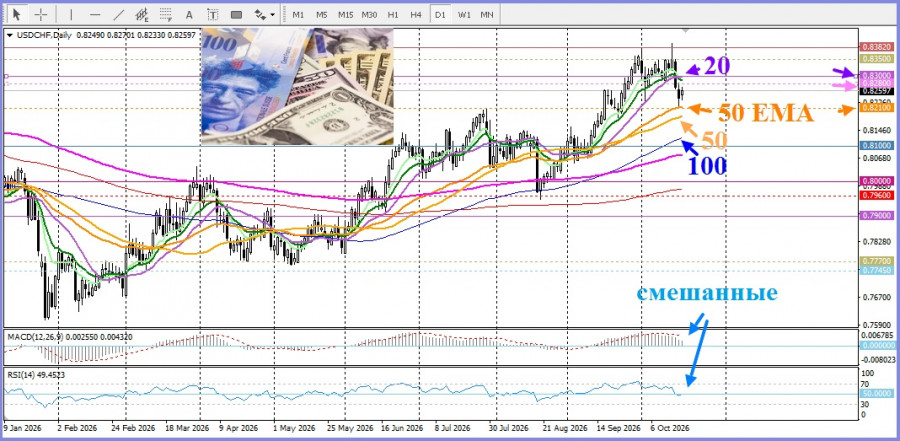Click the RSI(14) 49.4523 indicator label
Image resolution: width=900 pixels, height=441 pixels.
[36, 376]
